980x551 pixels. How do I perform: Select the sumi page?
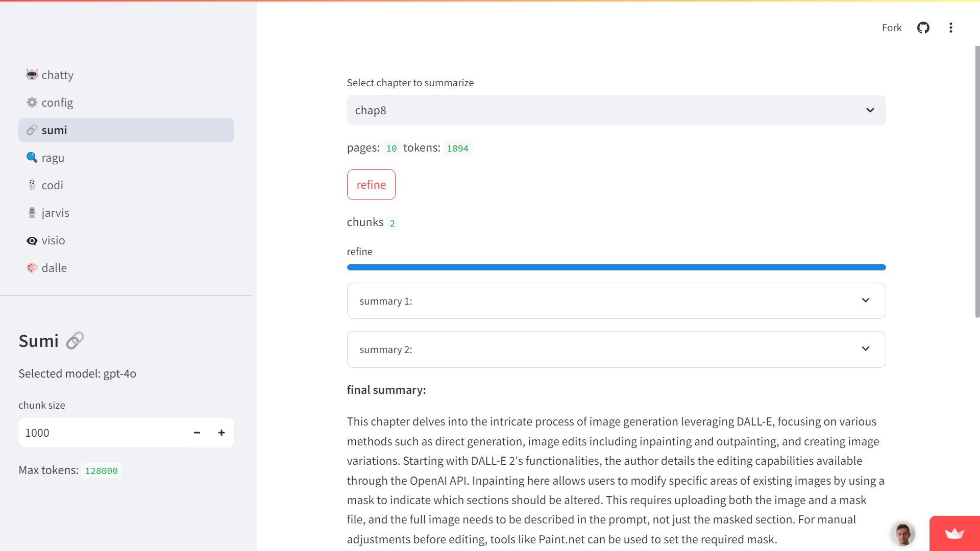[126, 130]
